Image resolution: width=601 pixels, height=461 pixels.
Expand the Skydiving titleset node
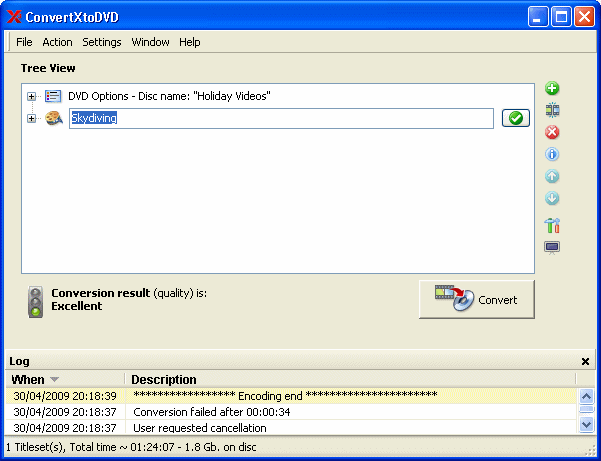pos(31,118)
